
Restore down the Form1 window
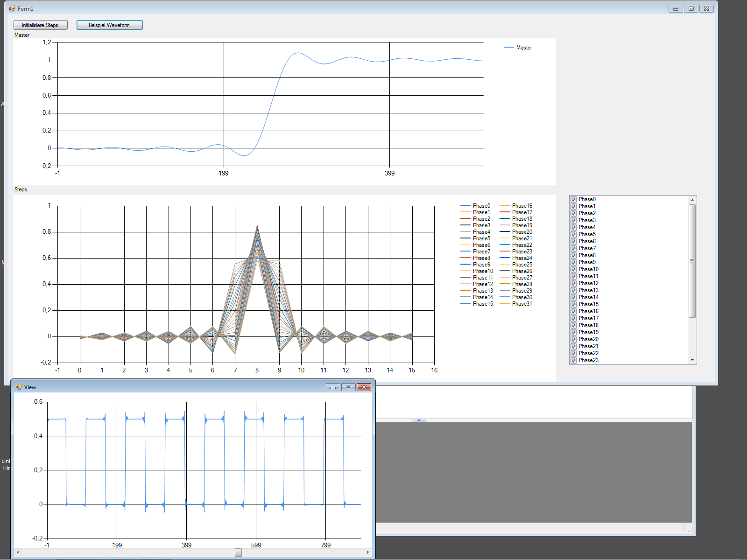(x=691, y=9)
